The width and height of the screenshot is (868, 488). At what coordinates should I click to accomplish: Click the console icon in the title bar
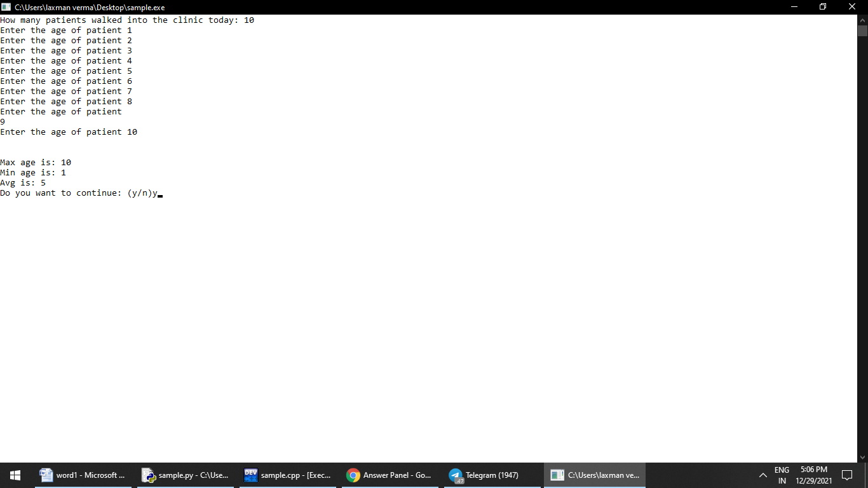(x=6, y=7)
